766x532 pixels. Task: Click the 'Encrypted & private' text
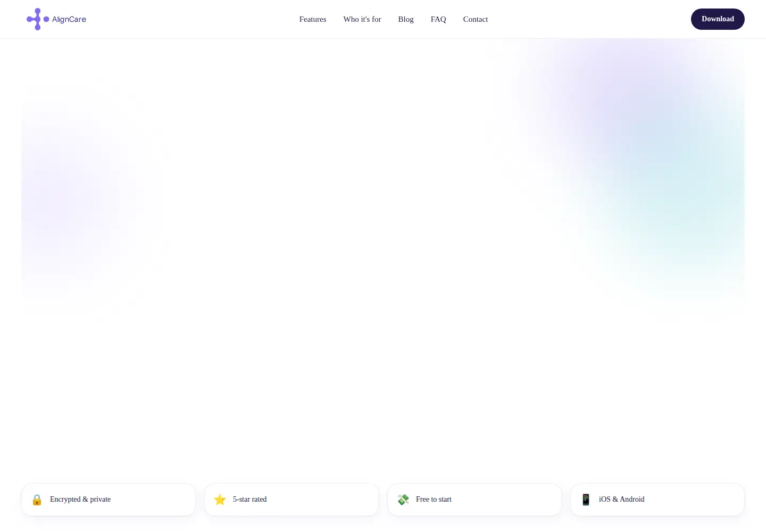point(80,499)
